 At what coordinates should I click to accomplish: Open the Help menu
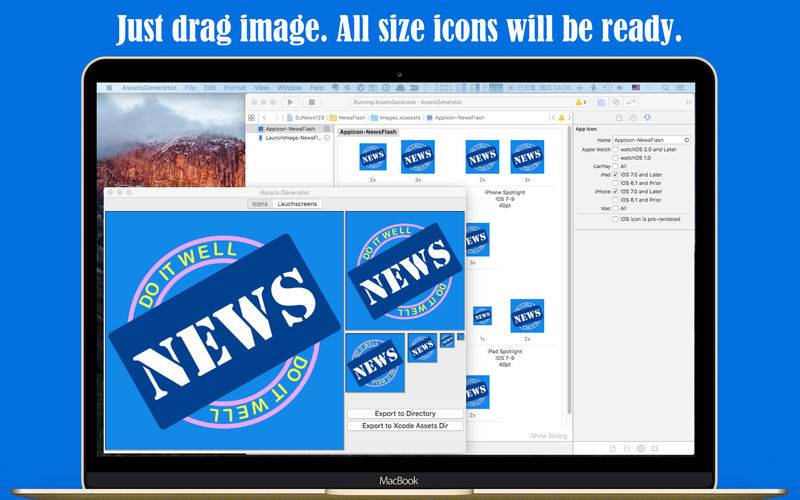pyautogui.click(x=317, y=88)
